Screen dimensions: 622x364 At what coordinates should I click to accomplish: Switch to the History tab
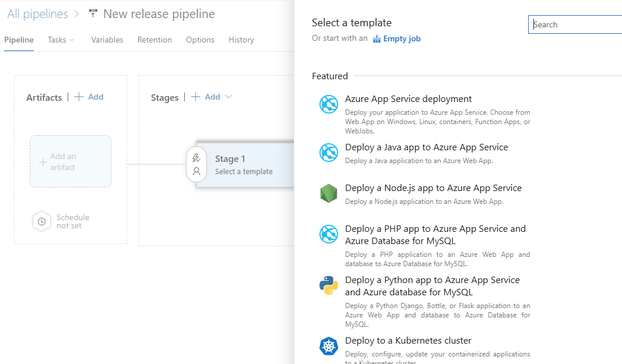[x=241, y=40]
